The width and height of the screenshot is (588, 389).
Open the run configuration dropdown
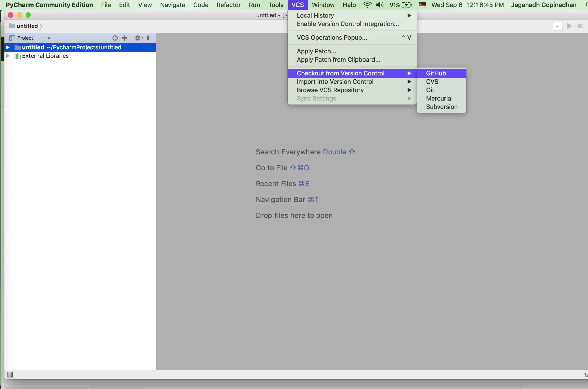coord(557,26)
